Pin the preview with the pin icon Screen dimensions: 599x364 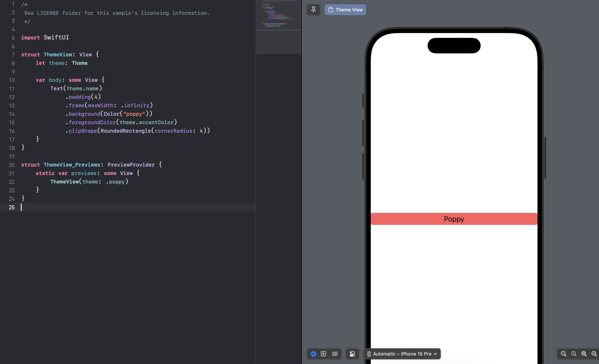coord(313,10)
